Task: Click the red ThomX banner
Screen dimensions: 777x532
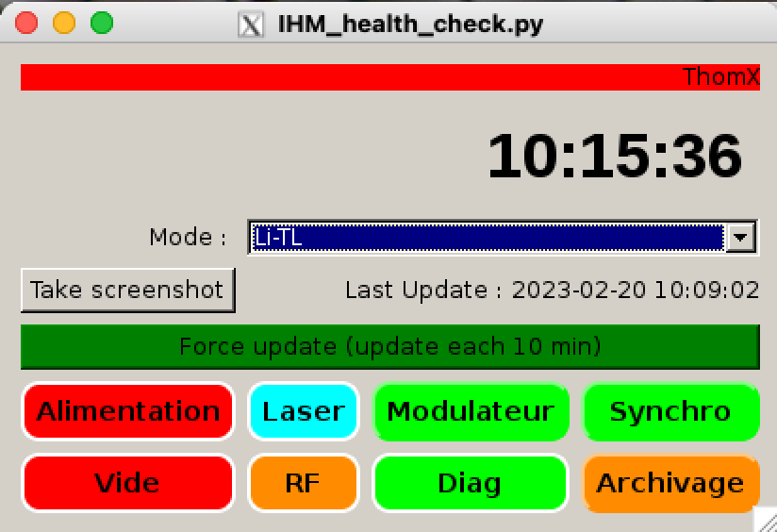Action: pos(389,77)
